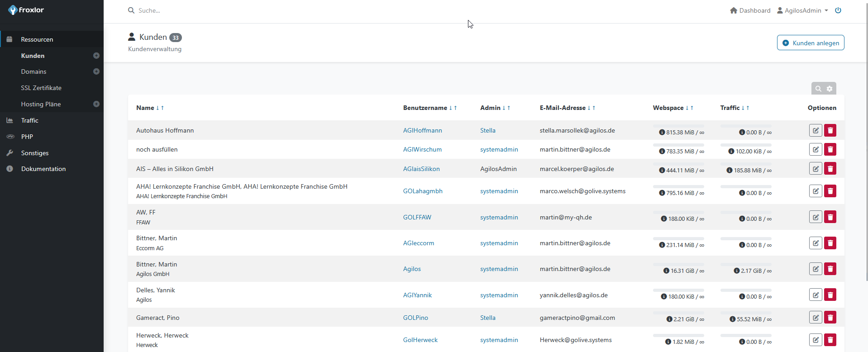Click the 33 customer count badge
The height and width of the screenshot is (352, 868).
coord(176,38)
